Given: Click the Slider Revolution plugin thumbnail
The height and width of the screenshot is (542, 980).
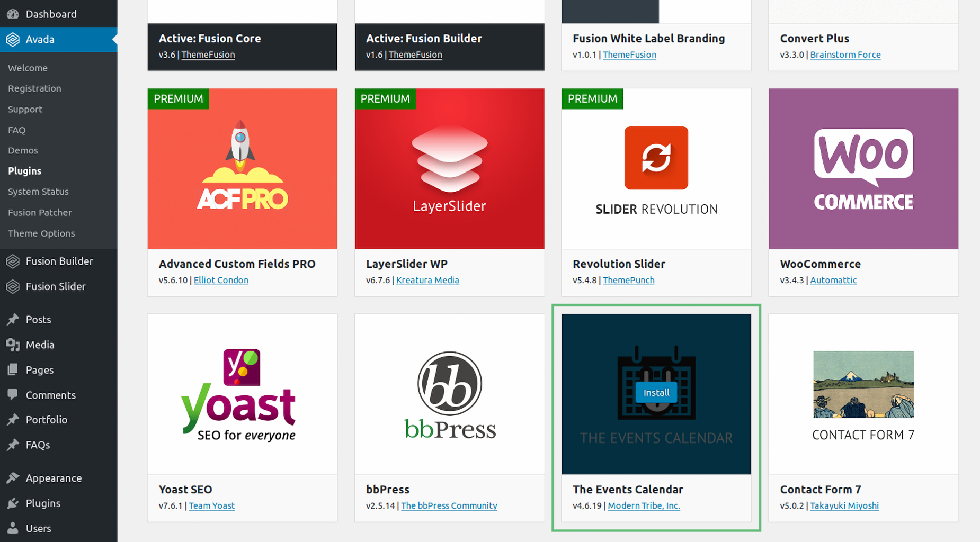Looking at the screenshot, I should tap(656, 168).
